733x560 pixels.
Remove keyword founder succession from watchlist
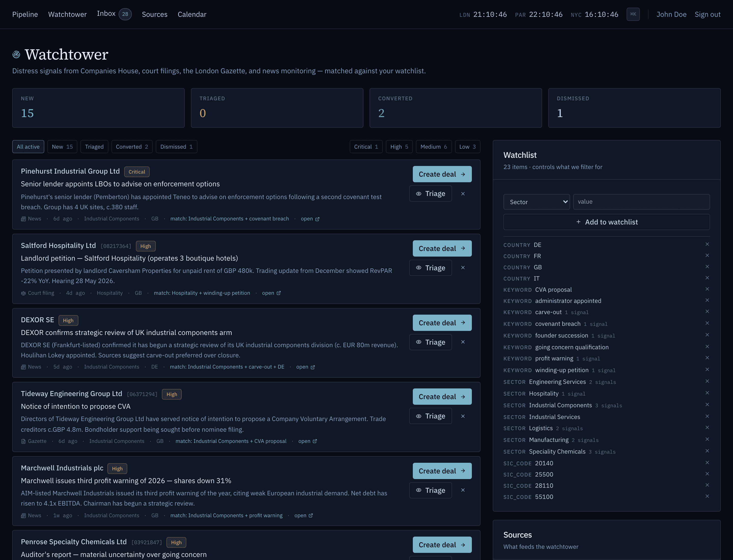point(707,335)
